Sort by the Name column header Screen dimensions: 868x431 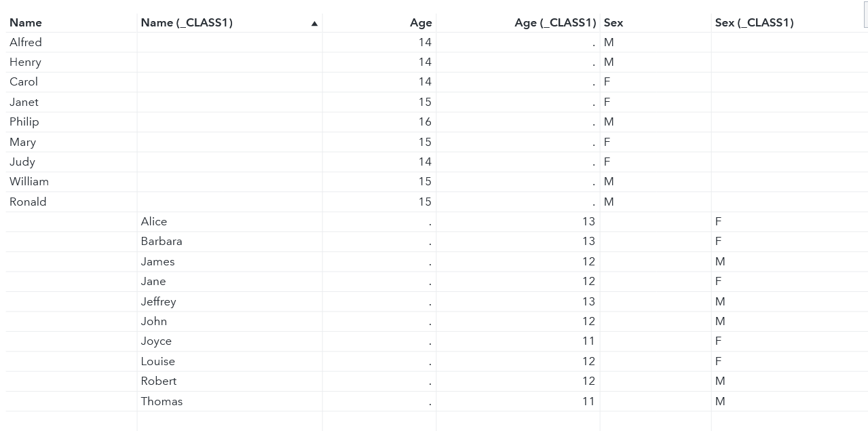26,23
